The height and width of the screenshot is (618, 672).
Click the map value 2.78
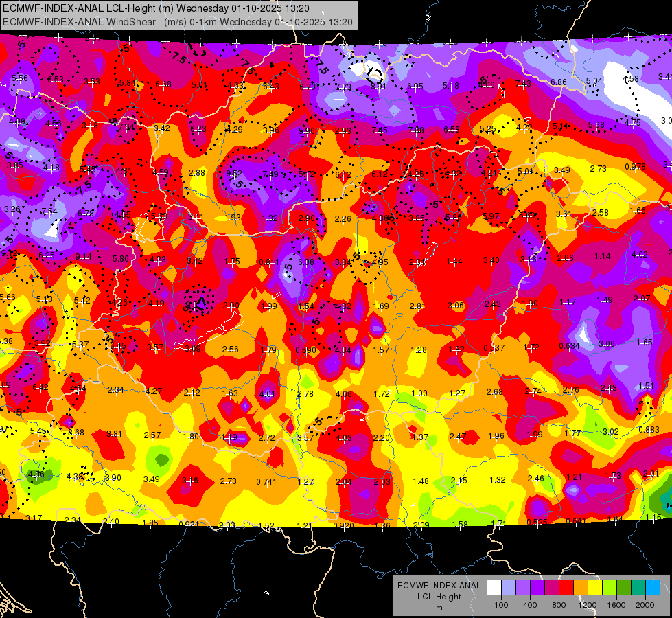coord(305,394)
